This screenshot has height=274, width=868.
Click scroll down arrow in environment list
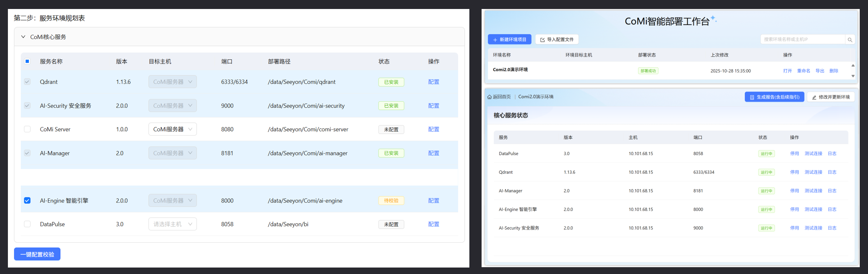853,76
